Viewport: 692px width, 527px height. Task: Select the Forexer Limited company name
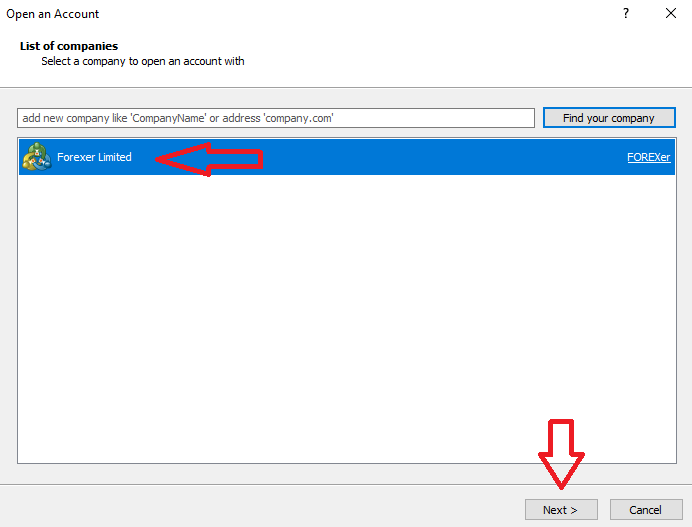pyautogui.click(x=94, y=157)
